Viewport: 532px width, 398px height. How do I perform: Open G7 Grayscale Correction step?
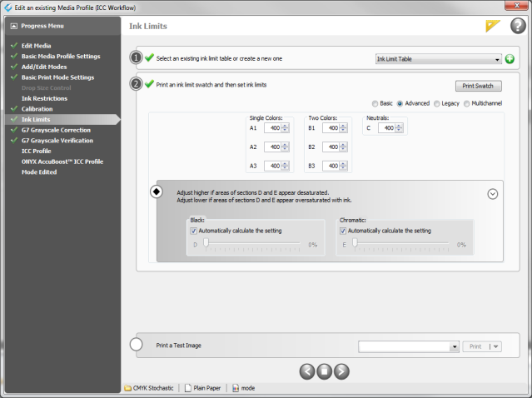[x=56, y=130]
